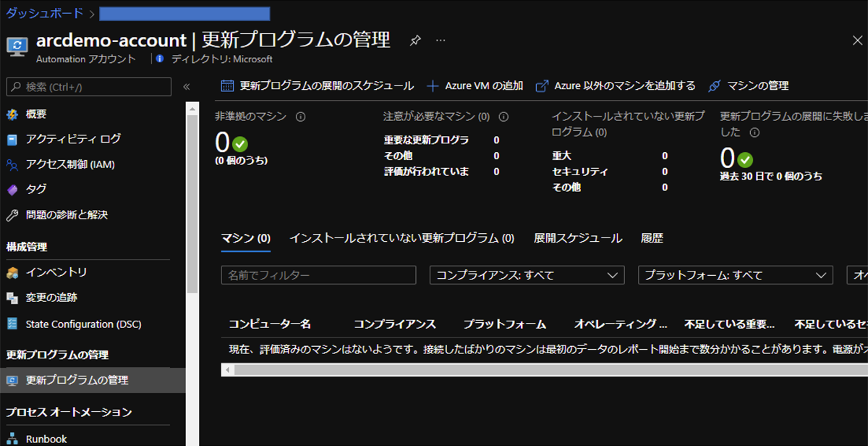Pin this blade using the pin icon
Image resolution: width=868 pixels, height=446 pixels.
click(x=415, y=41)
